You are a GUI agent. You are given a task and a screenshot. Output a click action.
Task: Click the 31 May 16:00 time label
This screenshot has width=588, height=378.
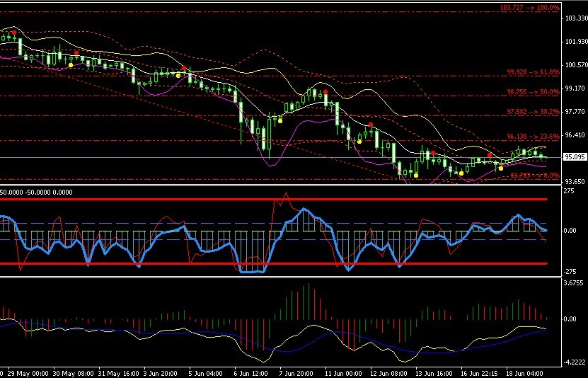coord(119,374)
